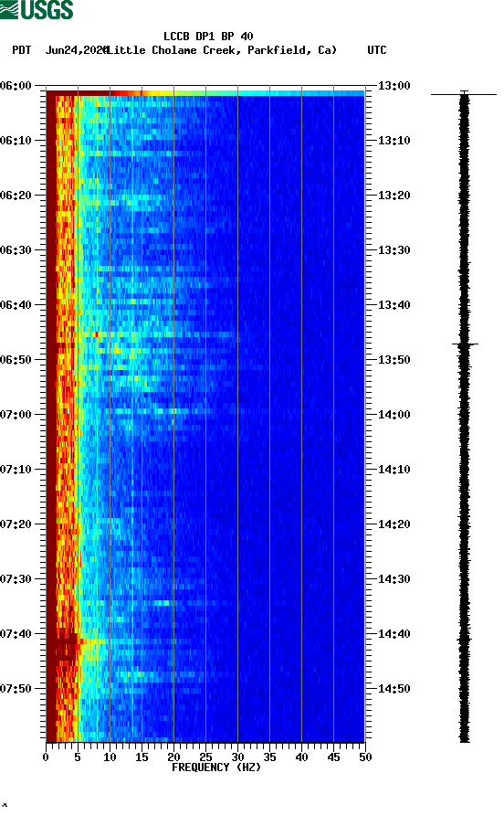
Task: Click the '14:20' UTC time label
Action: pyautogui.click(x=394, y=524)
